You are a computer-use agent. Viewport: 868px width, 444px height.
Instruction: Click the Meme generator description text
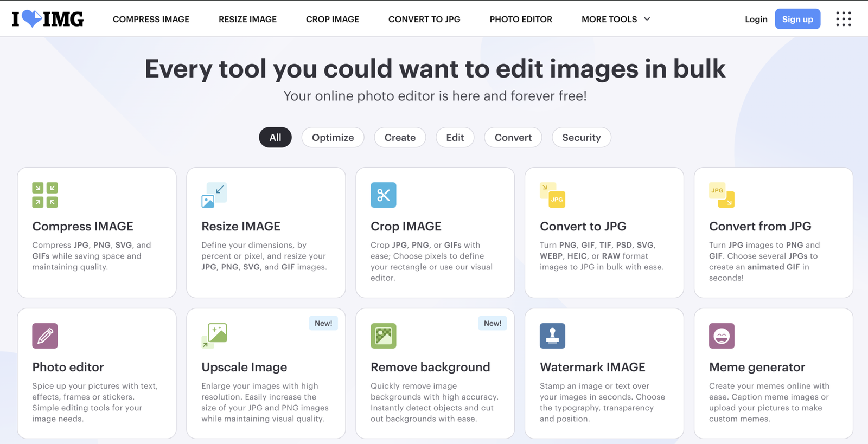(x=769, y=402)
